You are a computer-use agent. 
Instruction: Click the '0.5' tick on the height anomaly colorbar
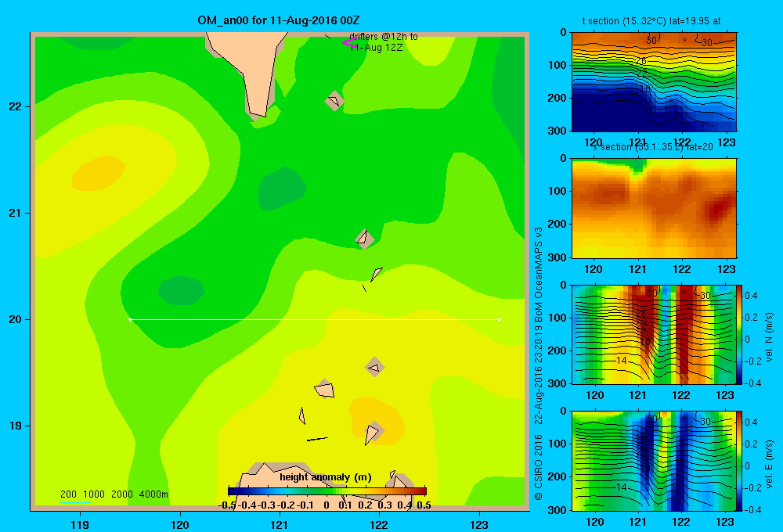[x=424, y=505]
